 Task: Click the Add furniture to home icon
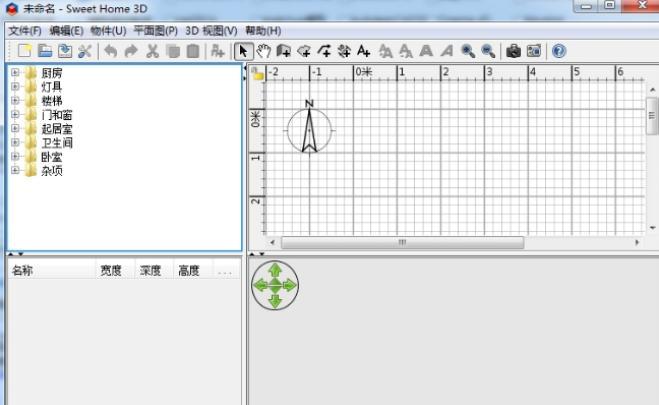click(x=218, y=51)
